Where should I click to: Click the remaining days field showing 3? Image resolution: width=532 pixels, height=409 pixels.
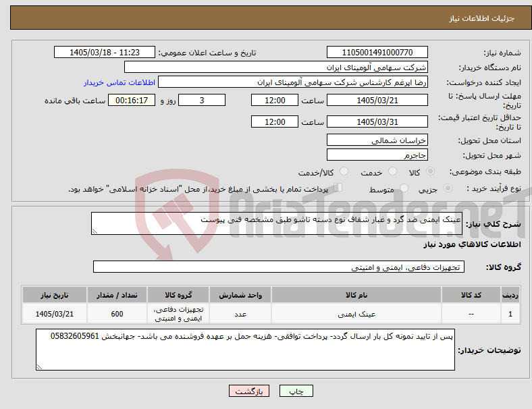tap(202, 100)
